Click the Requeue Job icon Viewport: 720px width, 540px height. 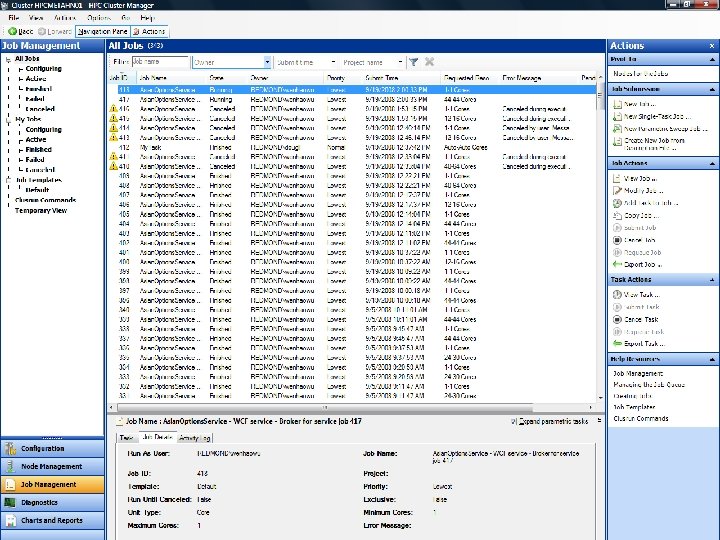618,253
